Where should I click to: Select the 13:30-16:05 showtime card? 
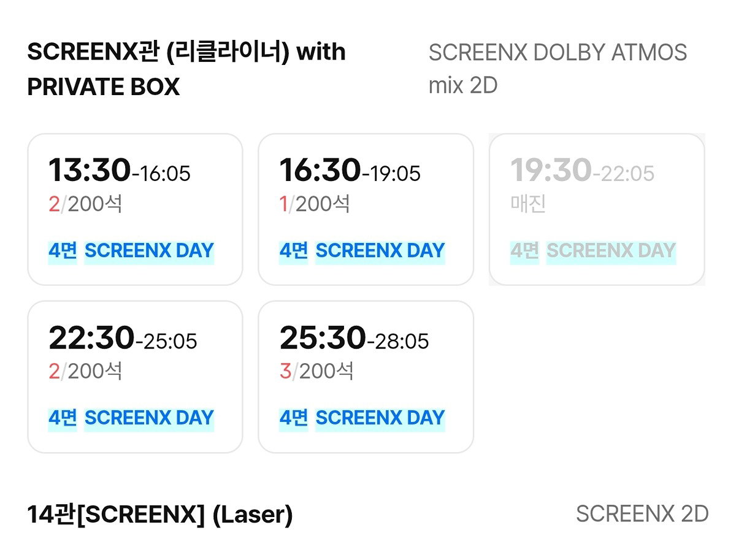(135, 209)
